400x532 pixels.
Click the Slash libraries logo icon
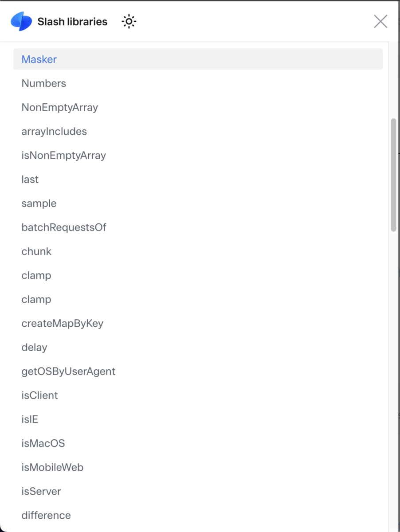click(22, 21)
